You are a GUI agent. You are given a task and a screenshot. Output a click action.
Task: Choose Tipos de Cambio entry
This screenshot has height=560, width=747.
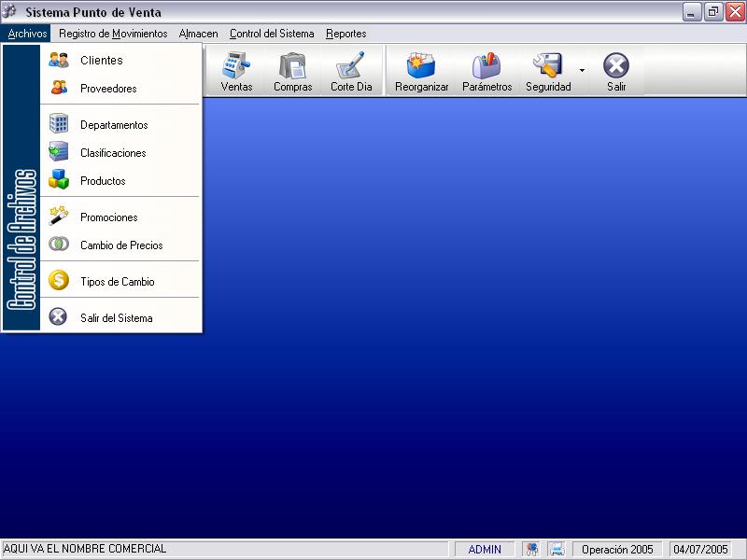click(117, 282)
